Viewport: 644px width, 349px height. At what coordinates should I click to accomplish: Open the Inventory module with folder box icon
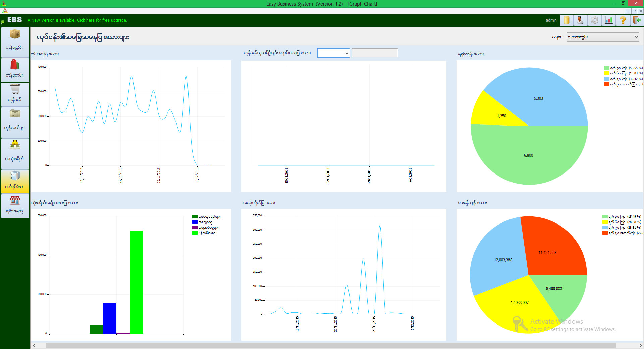(15, 122)
